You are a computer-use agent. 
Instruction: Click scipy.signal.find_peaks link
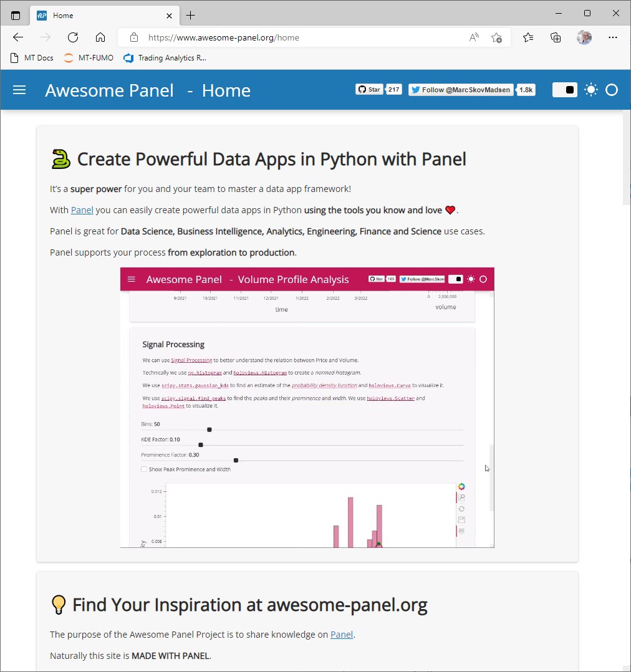tap(193, 398)
